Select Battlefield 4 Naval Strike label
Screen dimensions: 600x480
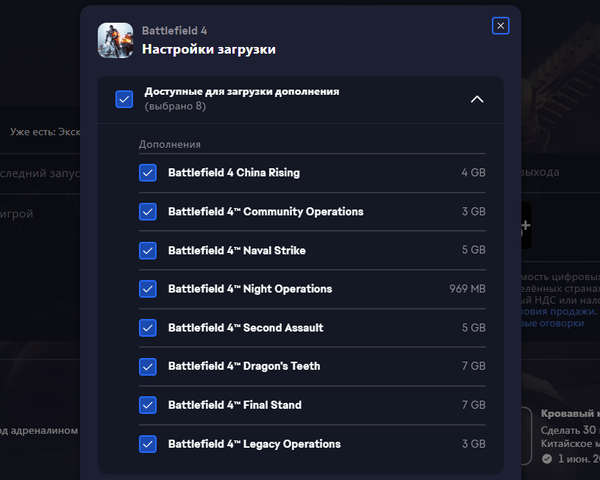point(237,250)
